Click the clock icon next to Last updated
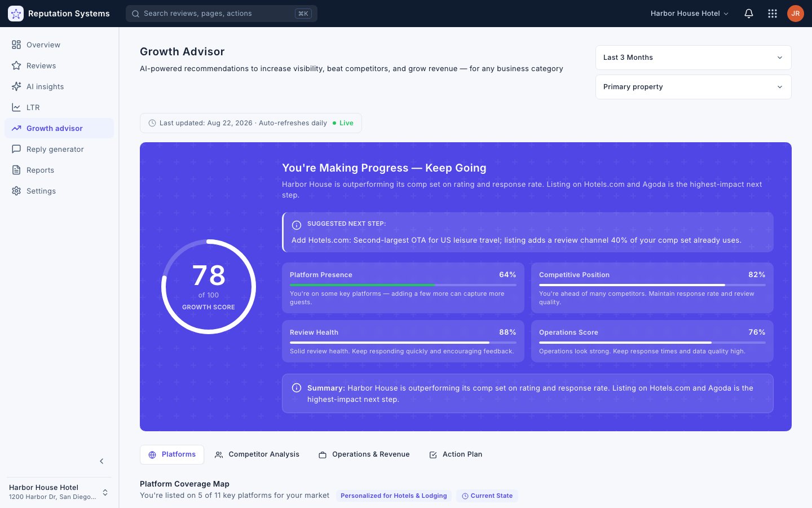Image resolution: width=812 pixels, height=508 pixels. coord(152,123)
